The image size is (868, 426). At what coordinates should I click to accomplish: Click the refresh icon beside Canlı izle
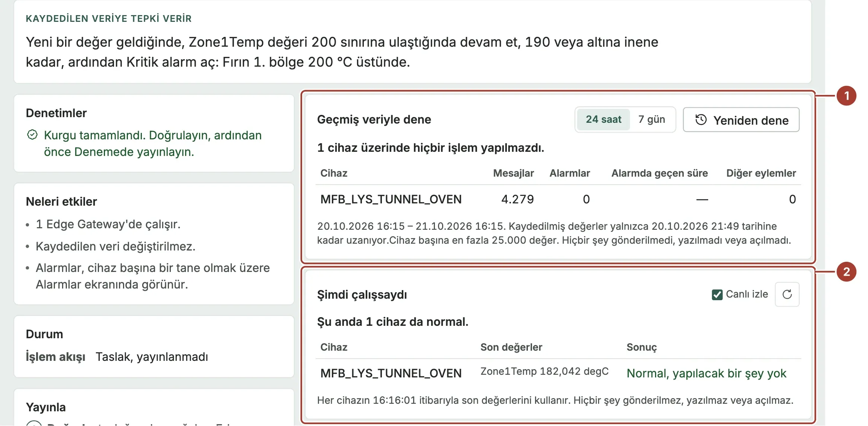pos(787,295)
